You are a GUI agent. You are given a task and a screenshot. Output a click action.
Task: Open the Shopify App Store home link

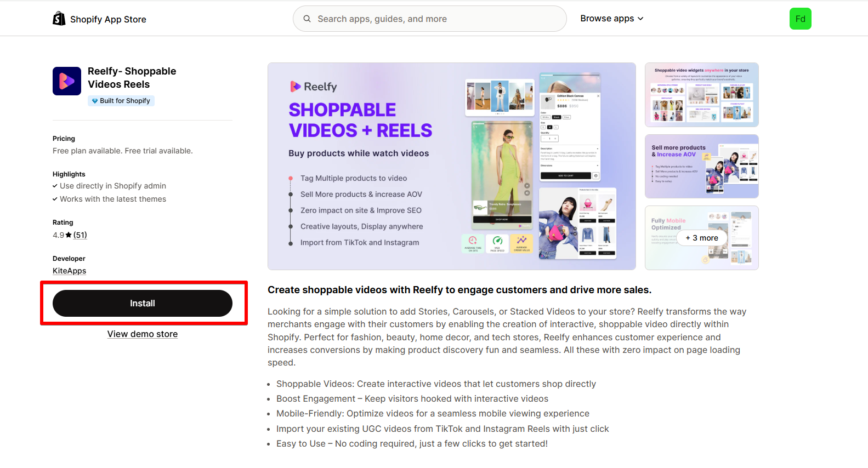pyautogui.click(x=100, y=19)
